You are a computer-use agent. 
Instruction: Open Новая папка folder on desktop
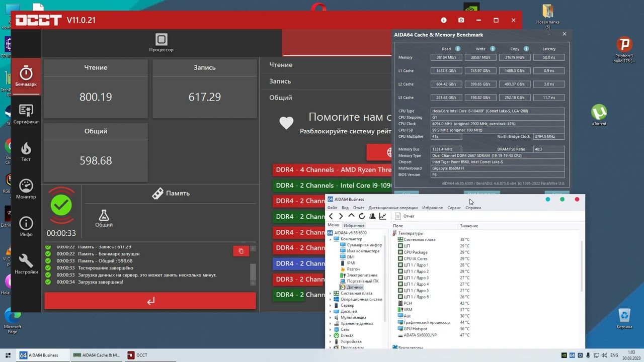point(548,16)
